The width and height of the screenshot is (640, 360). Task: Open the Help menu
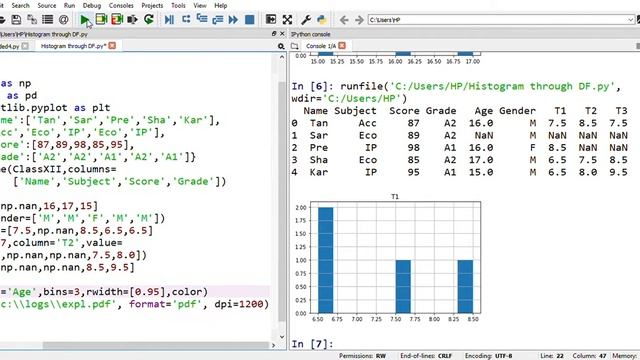[221, 6]
